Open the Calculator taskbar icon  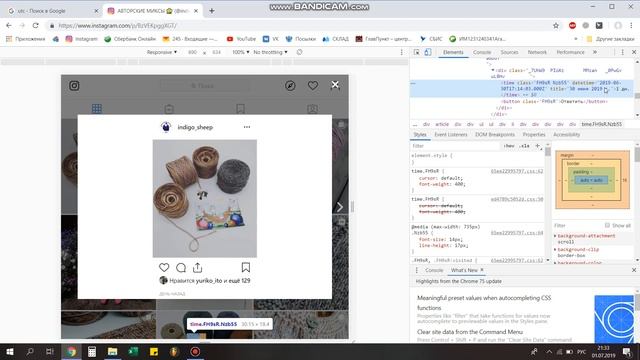tap(92, 351)
